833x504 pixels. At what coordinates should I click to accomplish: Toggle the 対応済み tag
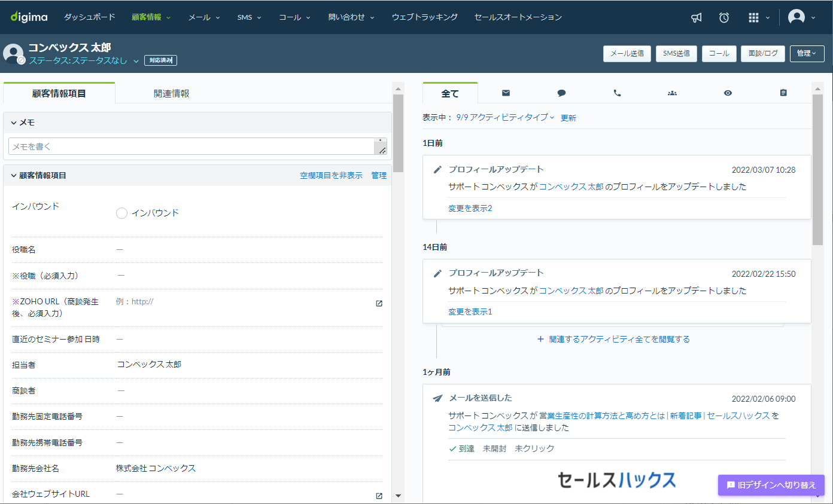pyautogui.click(x=160, y=60)
